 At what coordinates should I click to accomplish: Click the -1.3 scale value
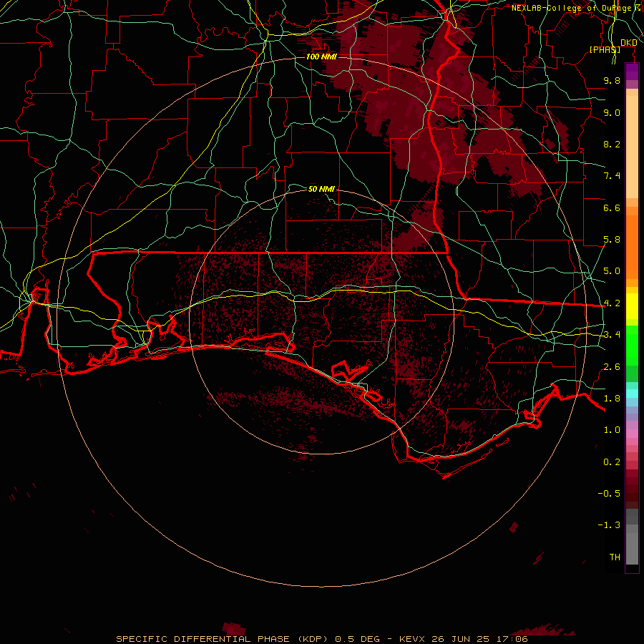609,525
